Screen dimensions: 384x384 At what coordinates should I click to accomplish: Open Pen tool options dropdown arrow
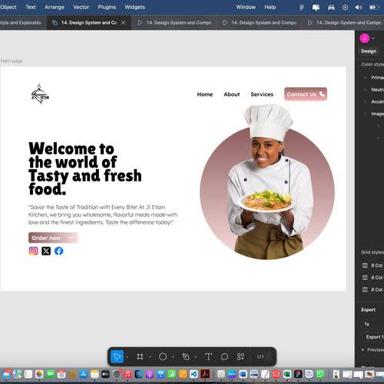click(x=196, y=357)
